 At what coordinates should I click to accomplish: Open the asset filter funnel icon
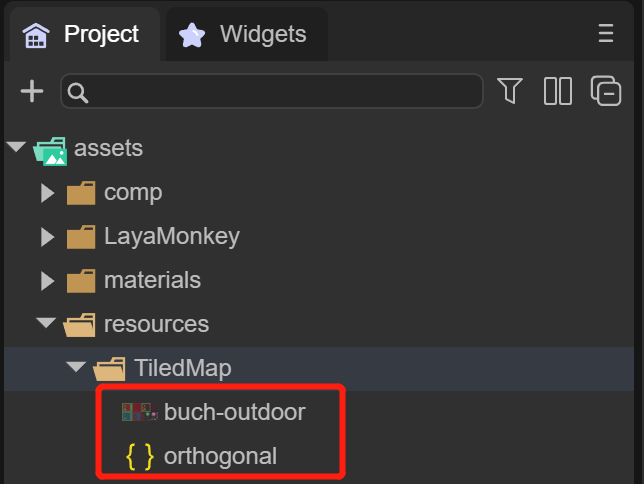click(x=510, y=91)
